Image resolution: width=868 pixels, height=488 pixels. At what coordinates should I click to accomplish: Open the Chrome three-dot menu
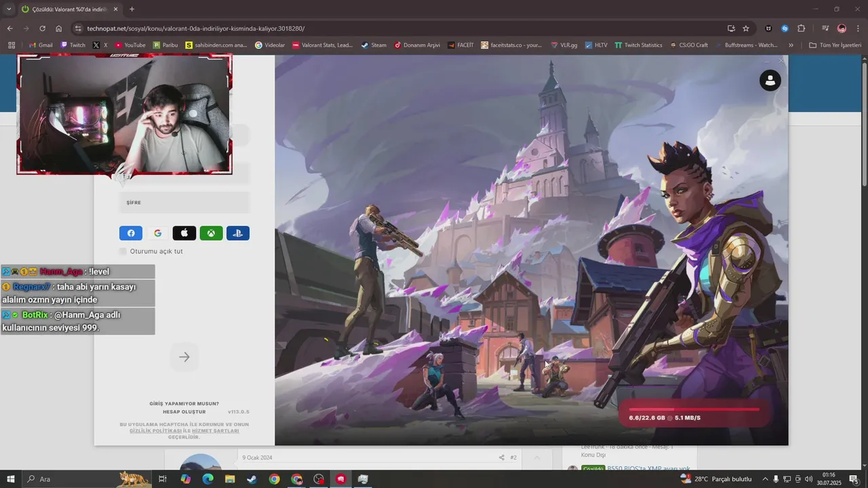coord(859,28)
